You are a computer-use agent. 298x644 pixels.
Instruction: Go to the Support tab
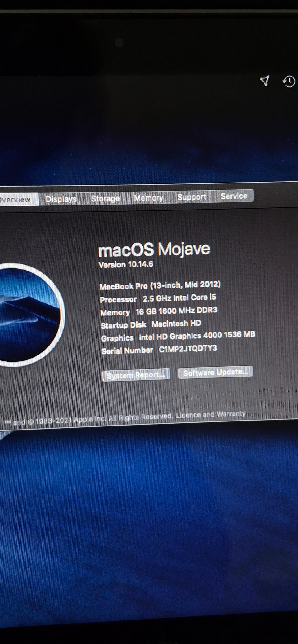192,197
